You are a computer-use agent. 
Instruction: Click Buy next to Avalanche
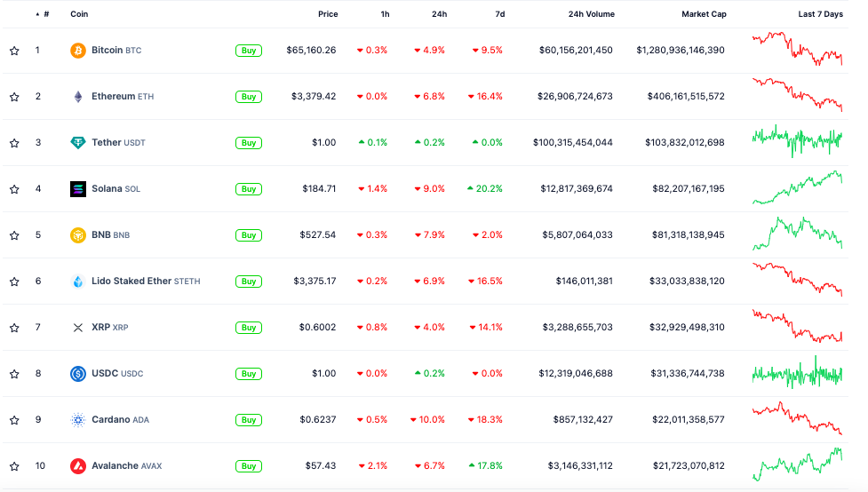pyautogui.click(x=249, y=466)
